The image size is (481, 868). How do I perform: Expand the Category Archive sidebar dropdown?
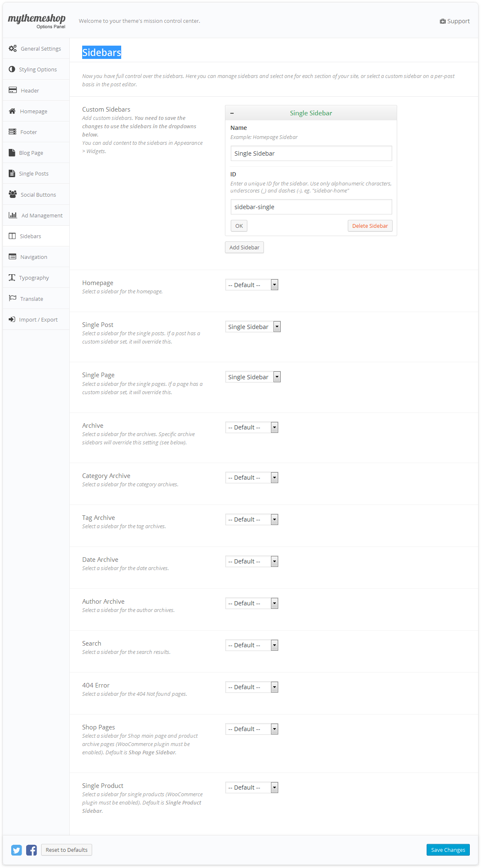pos(251,478)
